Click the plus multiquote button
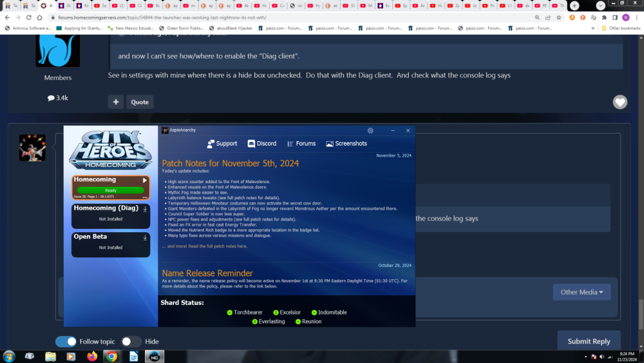This screenshot has width=644, height=363. 116,102
